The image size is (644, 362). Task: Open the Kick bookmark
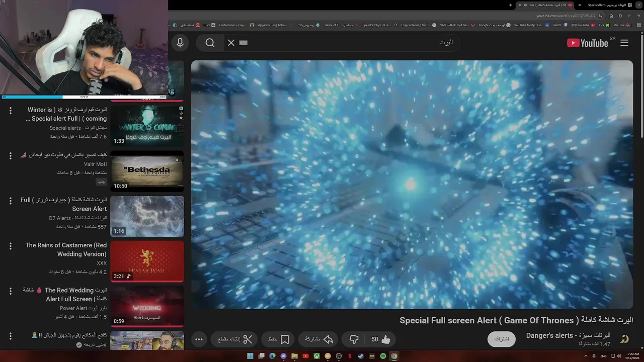[x=604, y=25]
